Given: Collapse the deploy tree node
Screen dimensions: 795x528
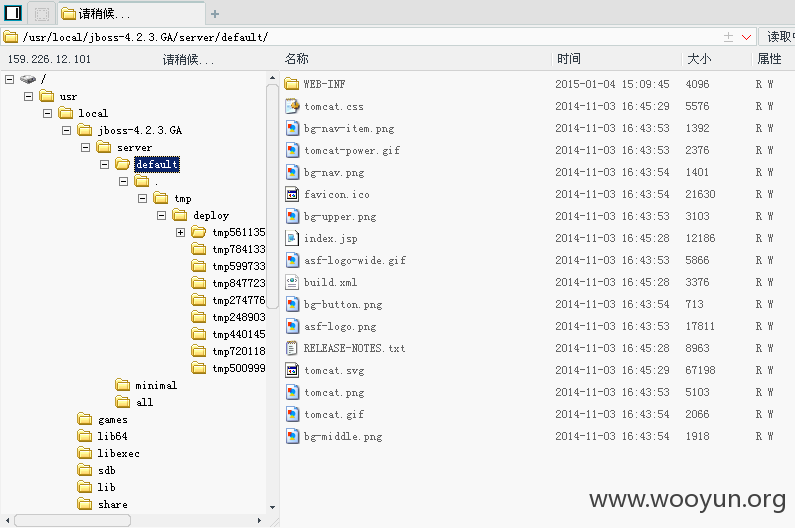Looking at the screenshot, I should [x=161, y=215].
